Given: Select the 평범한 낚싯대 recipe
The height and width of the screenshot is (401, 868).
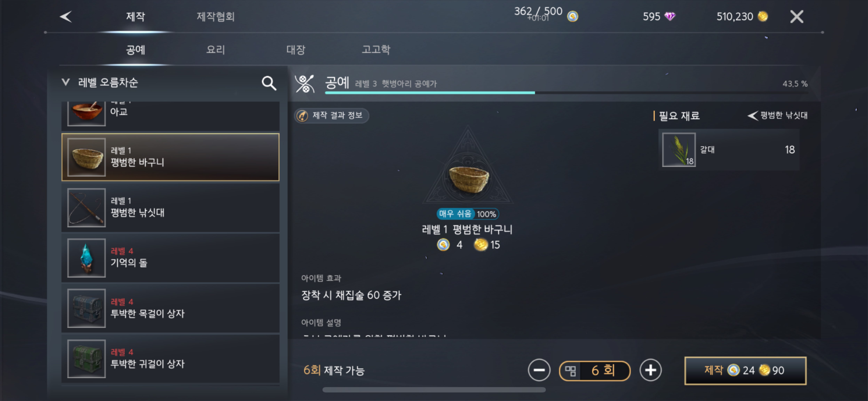Looking at the screenshot, I should (x=171, y=208).
